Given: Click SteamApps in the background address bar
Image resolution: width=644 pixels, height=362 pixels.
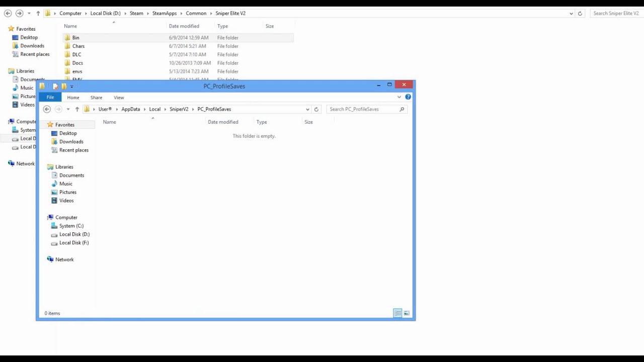Looking at the screenshot, I should pos(165,14).
